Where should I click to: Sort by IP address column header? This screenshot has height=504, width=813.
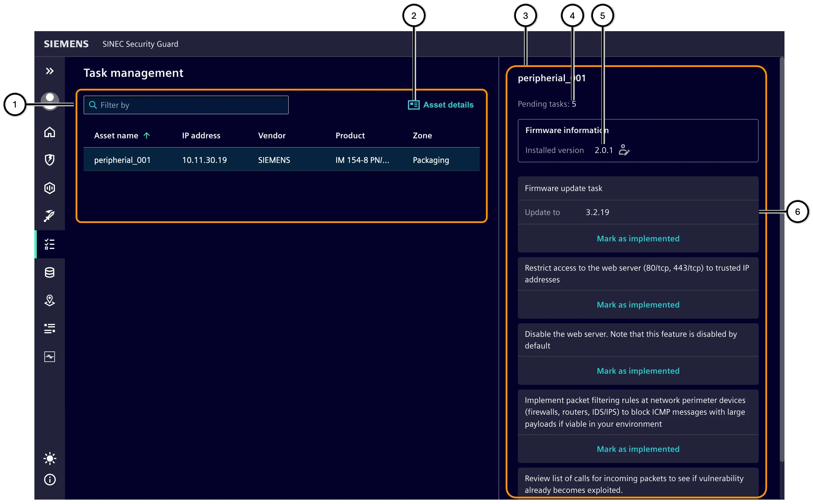(x=201, y=136)
